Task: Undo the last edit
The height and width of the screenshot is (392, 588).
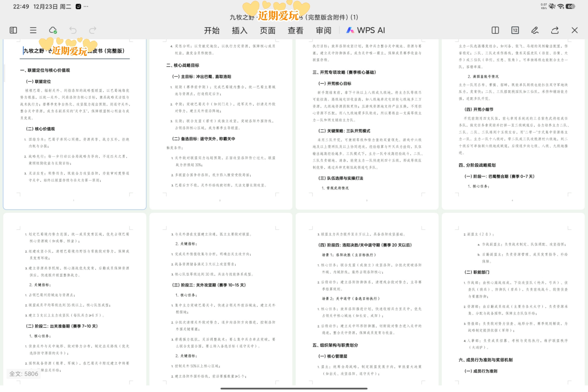Action: 73,30
